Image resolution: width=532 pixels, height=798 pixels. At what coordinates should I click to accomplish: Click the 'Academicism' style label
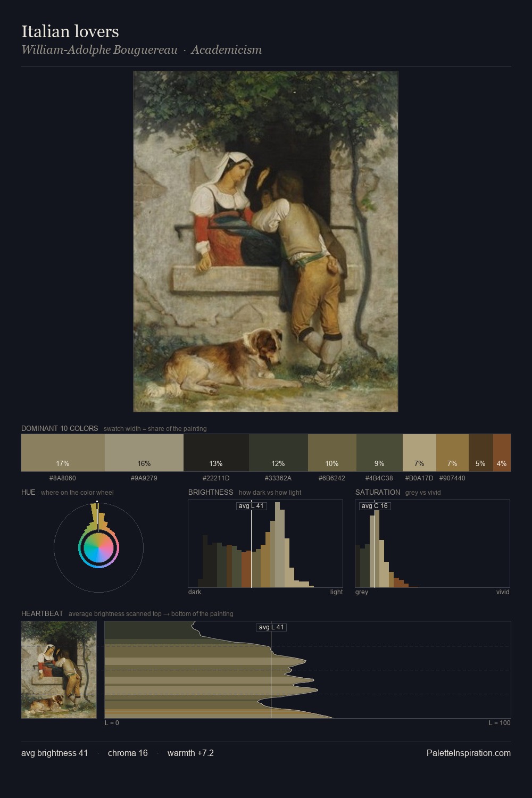pos(227,50)
